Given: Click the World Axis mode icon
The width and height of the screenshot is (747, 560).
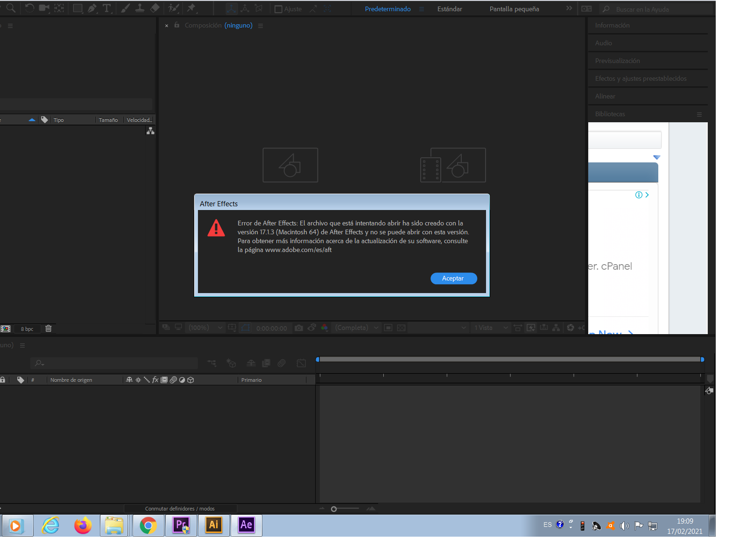Looking at the screenshot, I should (x=245, y=8).
